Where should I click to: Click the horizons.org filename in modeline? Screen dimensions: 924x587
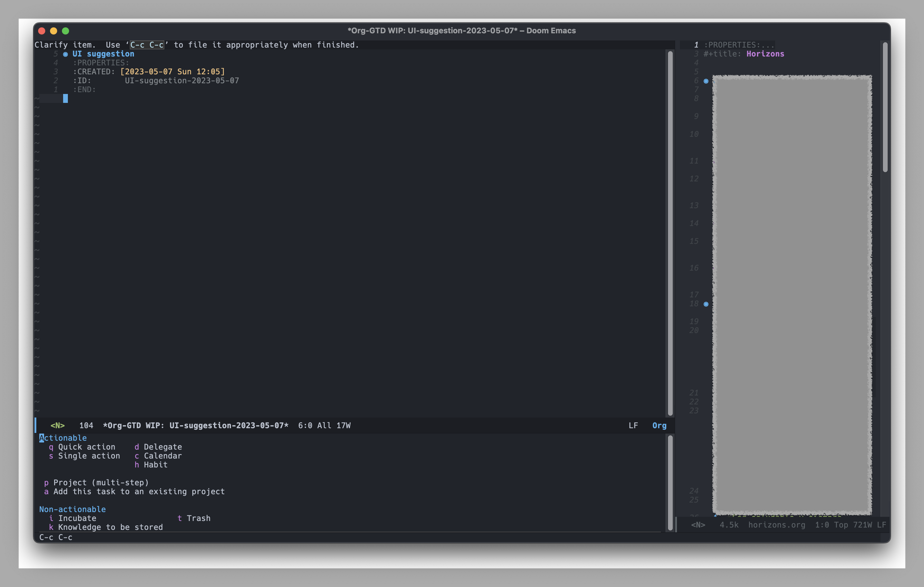(x=776, y=525)
